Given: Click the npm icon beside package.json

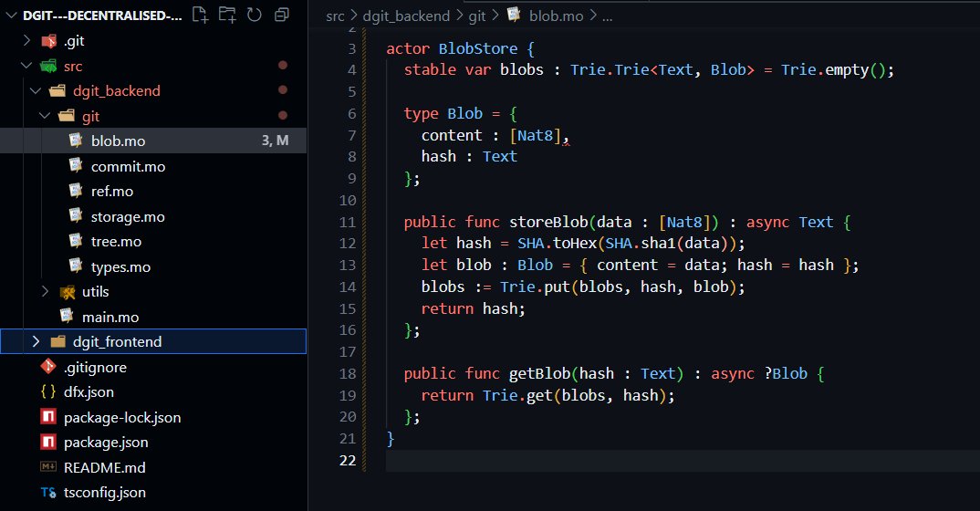Looking at the screenshot, I should 48,442.
